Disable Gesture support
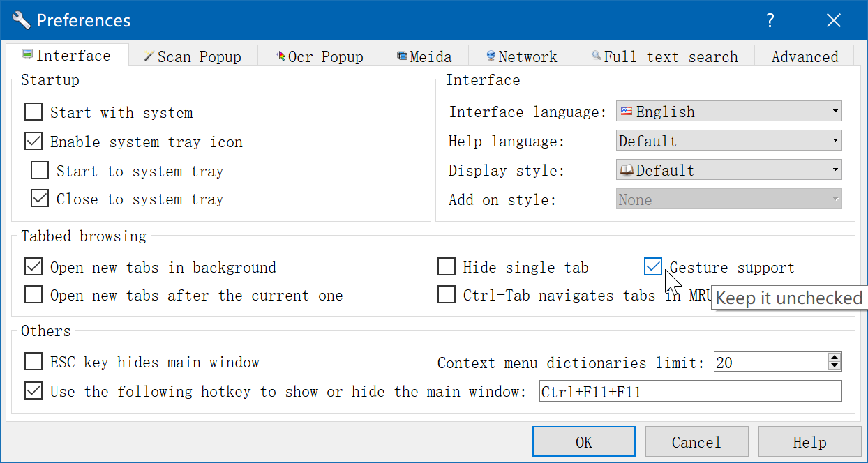868x463 pixels. [652, 266]
